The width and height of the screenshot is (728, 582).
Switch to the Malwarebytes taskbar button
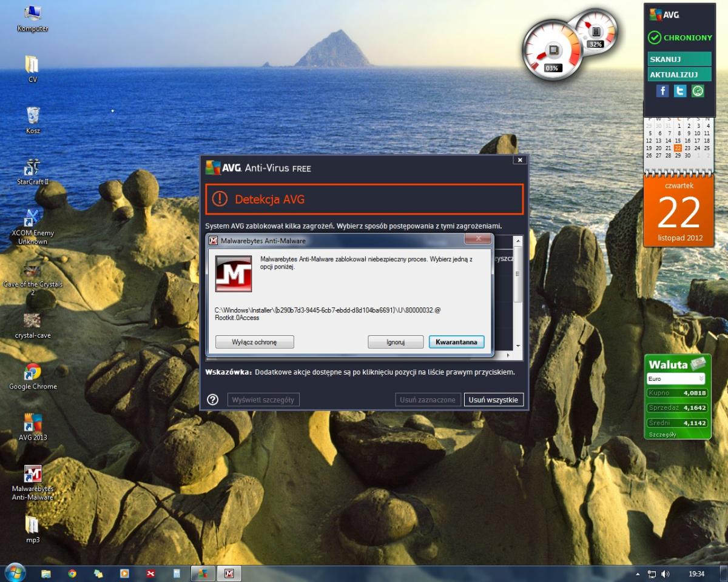(x=230, y=573)
